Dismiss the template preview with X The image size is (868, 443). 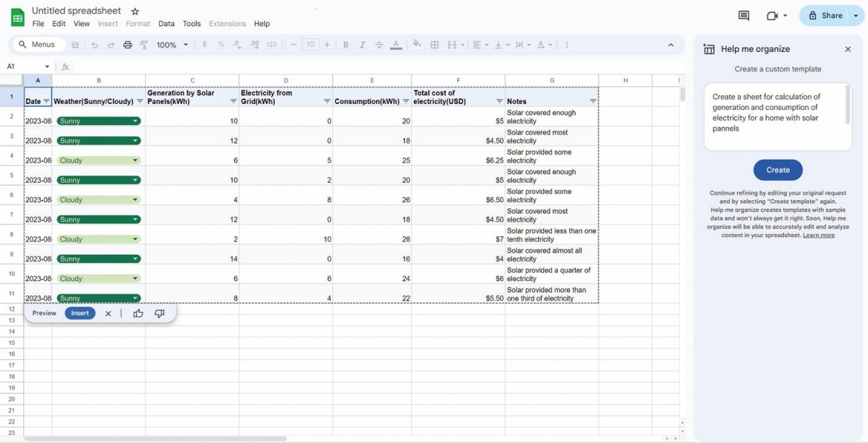[108, 314]
